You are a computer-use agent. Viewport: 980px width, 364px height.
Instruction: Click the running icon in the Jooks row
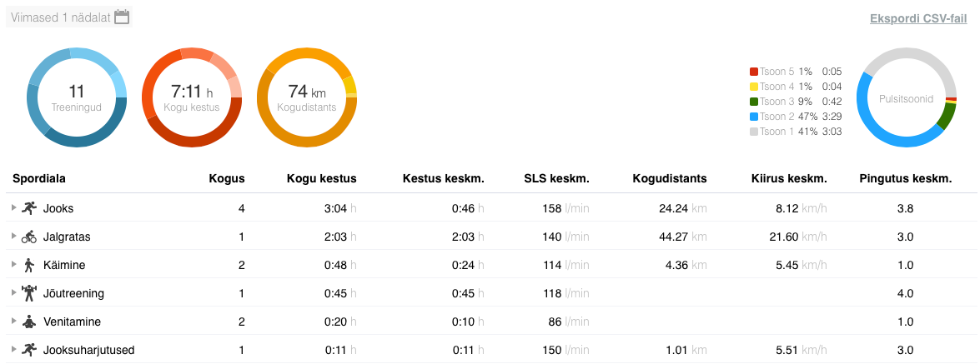(x=29, y=208)
